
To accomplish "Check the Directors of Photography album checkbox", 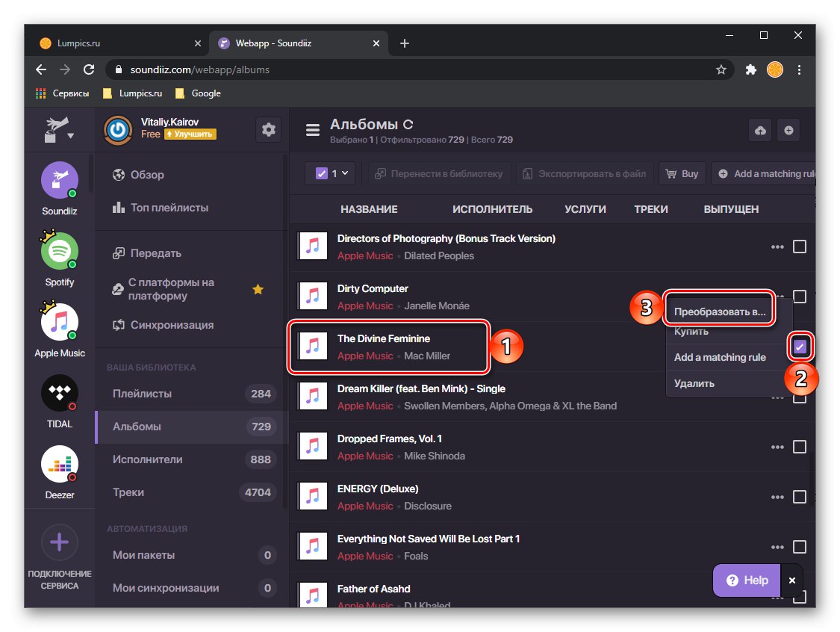I will [x=799, y=247].
